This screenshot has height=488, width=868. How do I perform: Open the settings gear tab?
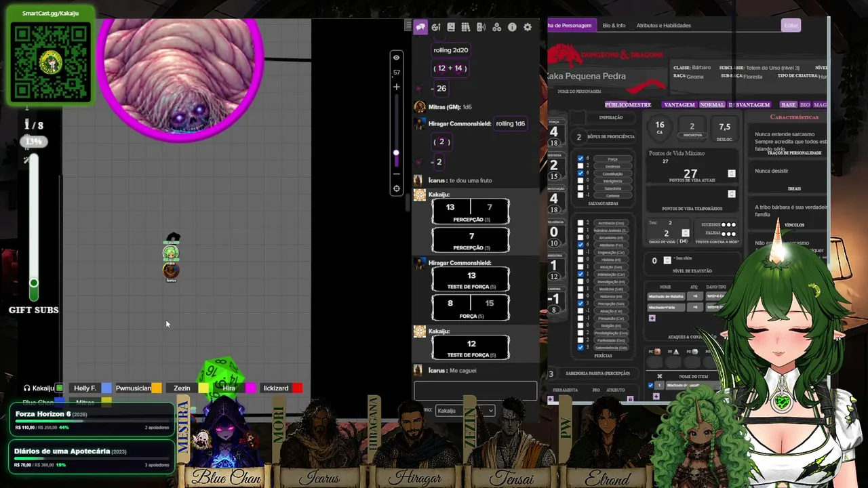[528, 27]
